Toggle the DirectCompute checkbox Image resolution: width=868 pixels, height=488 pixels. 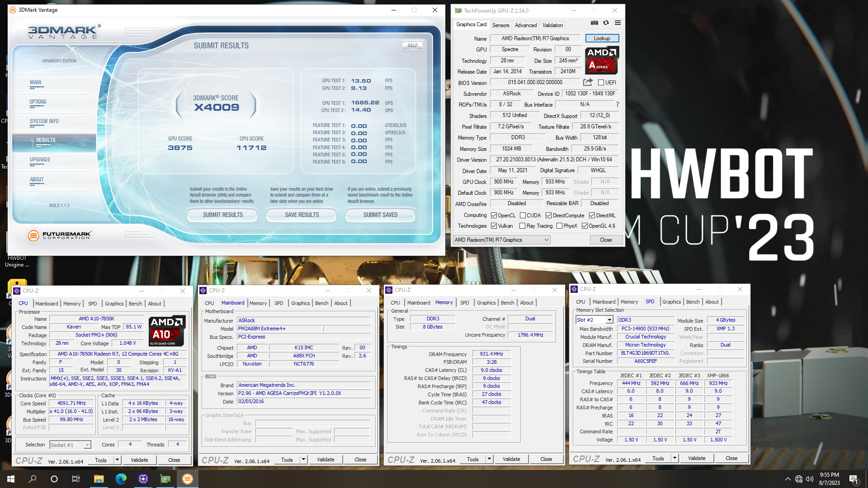pyautogui.click(x=548, y=216)
